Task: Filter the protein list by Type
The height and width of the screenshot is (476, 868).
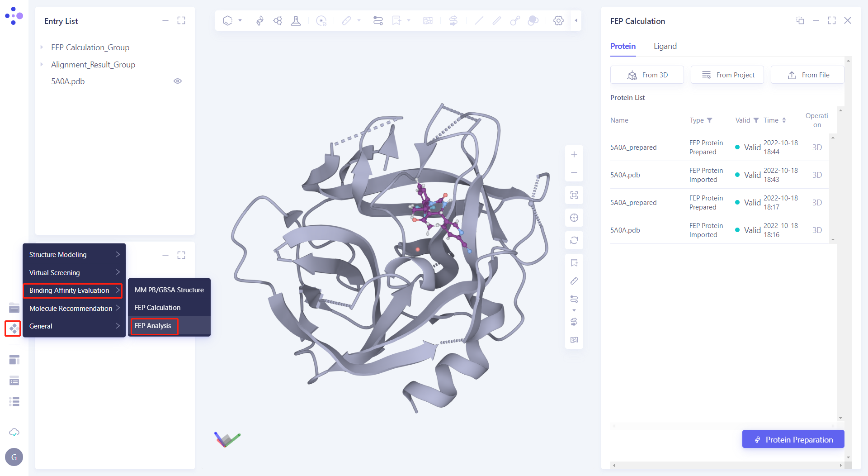Action: 709,120
